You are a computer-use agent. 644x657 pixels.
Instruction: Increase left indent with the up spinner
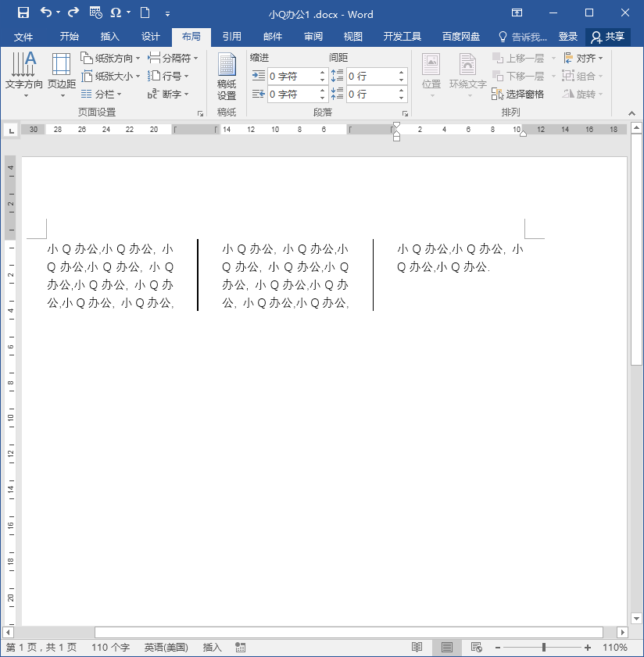tap(322, 73)
